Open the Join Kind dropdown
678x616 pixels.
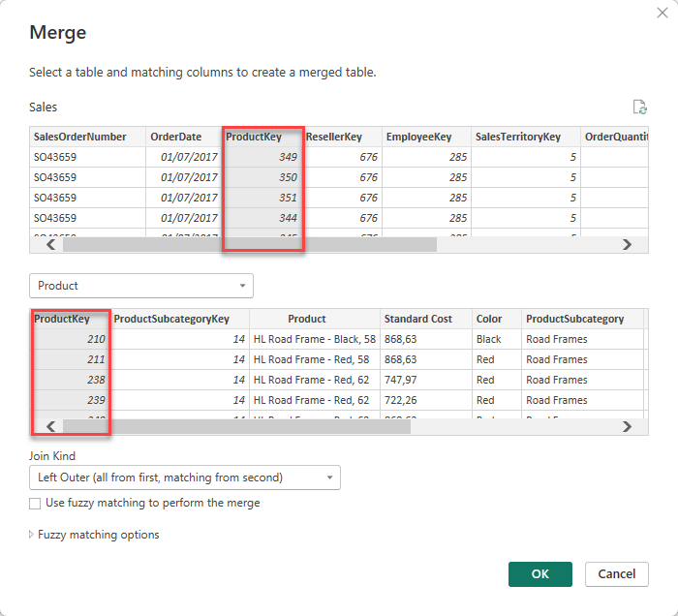[x=184, y=477]
